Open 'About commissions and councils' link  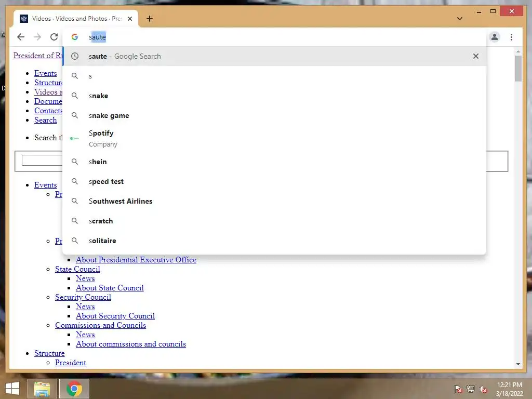point(131,344)
